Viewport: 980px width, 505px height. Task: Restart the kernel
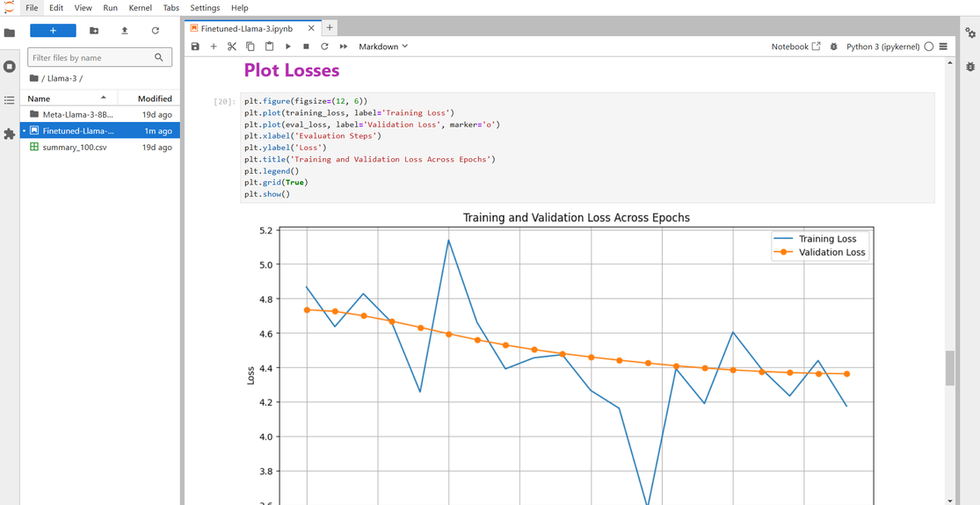pos(324,47)
